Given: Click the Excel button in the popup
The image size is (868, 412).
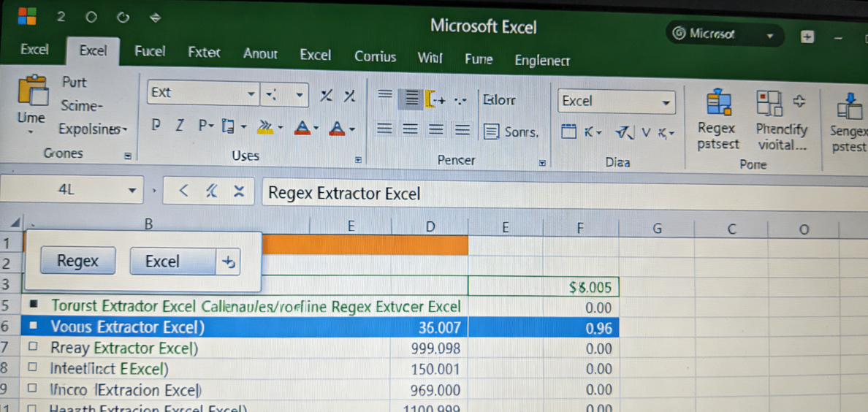Looking at the screenshot, I should click(x=172, y=262).
